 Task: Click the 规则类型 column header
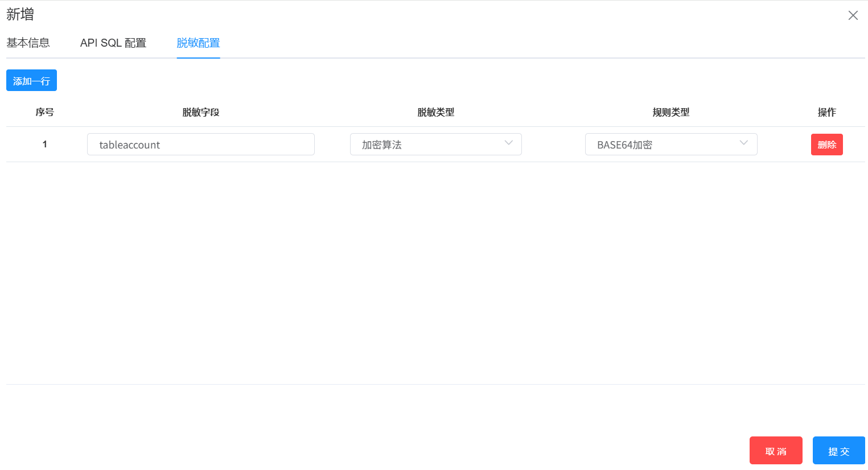tap(670, 112)
